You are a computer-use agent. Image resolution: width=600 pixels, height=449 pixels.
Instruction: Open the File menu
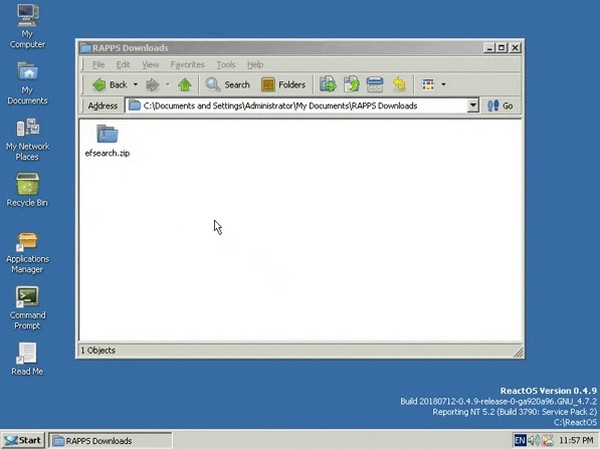(x=98, y=65)
